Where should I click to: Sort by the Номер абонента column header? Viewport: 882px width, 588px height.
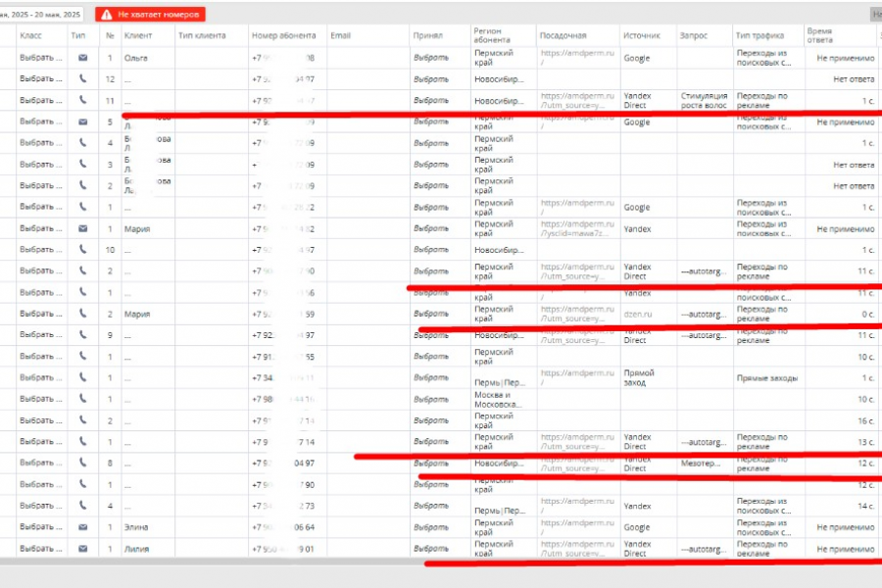pos(283,35)
